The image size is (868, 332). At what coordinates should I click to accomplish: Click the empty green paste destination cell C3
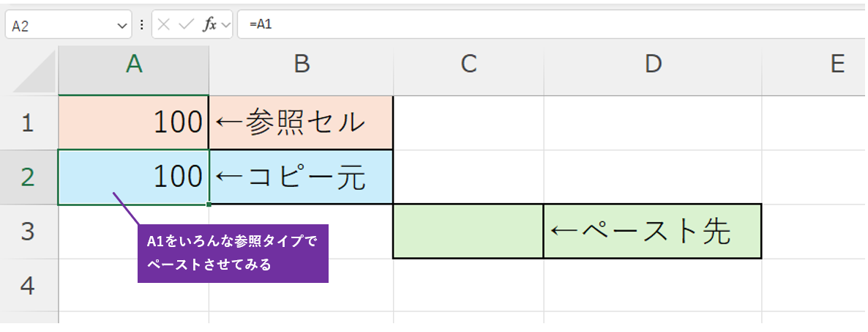click(468, 231)
